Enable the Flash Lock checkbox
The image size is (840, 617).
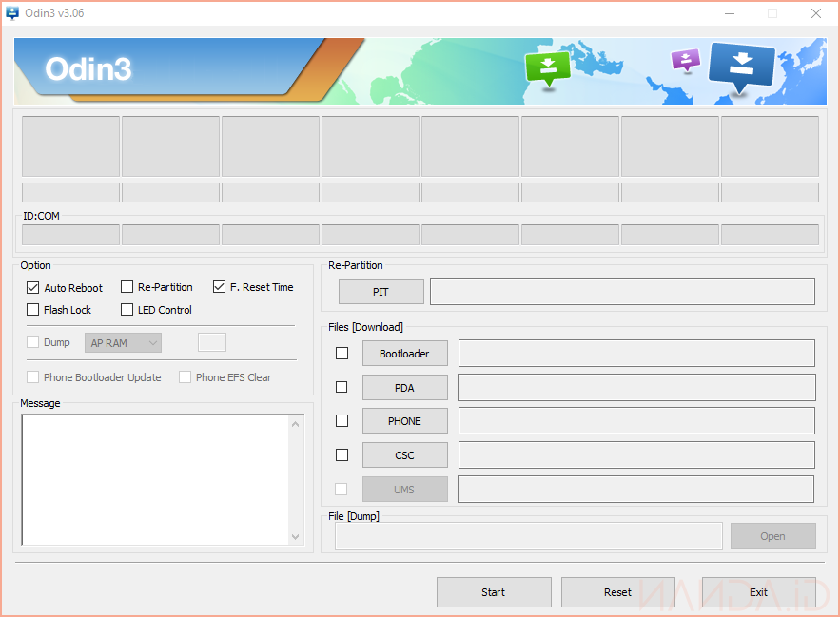tap(33, 310)
